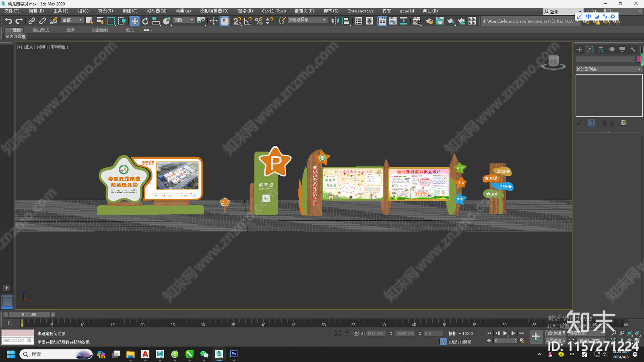Click Render Production teapot icon
644x362 pixels.
click(x=451, y=21)
